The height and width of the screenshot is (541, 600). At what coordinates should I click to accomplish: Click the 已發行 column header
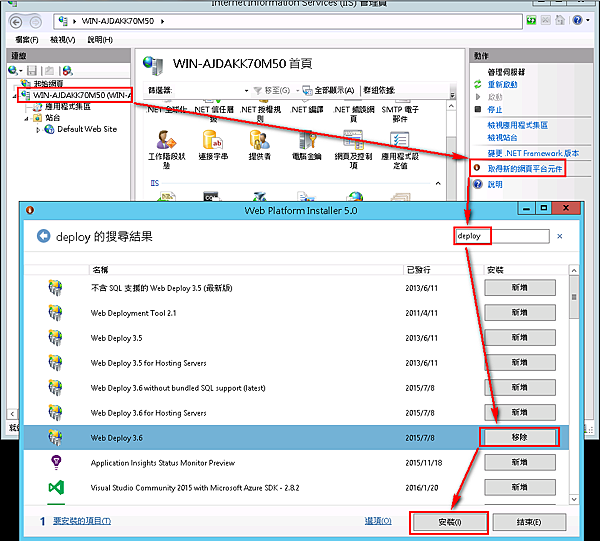pos(443,270)
